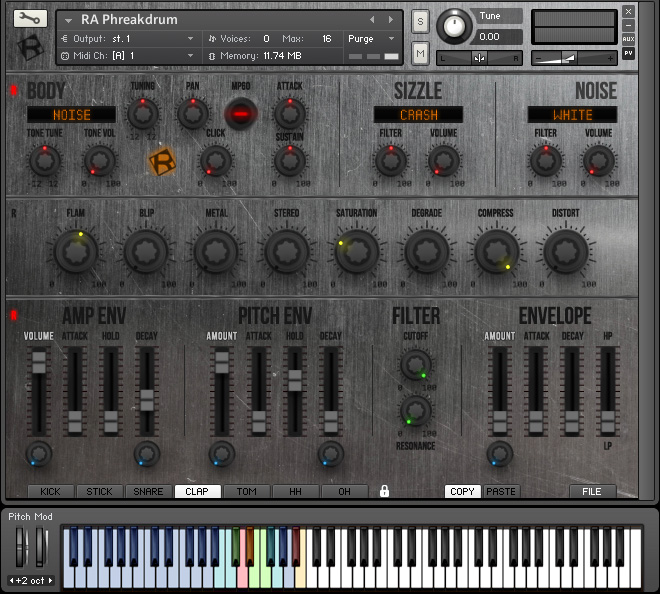This screenshot has height=594, width=660.
Task: Click the Degrade knob
Action: (426, 252)
